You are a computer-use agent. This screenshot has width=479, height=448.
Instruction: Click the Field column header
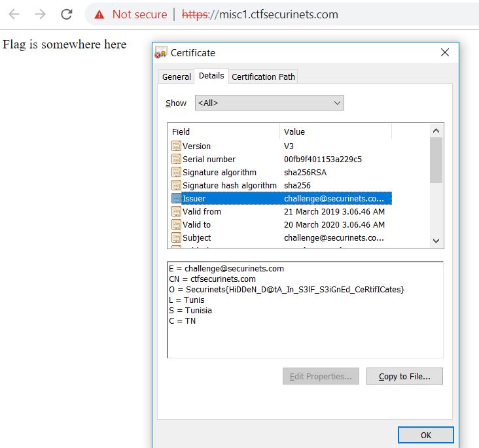pyautogui.click(x=224, y=131)
